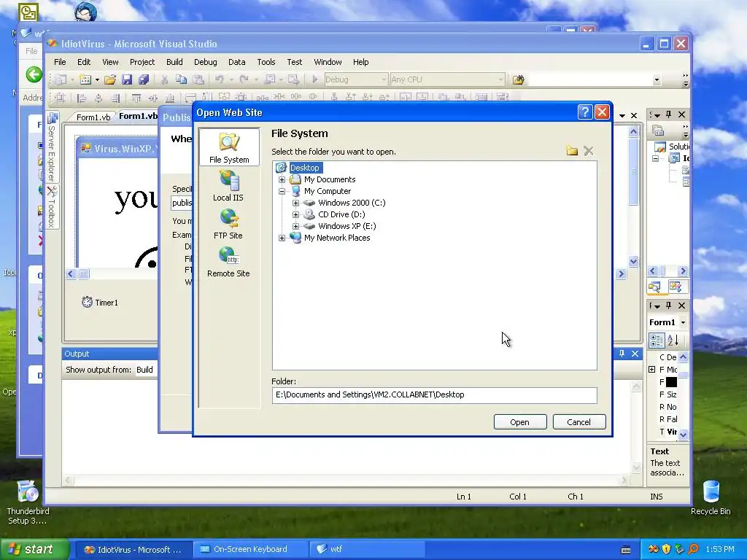Delete the selected folder with X icon
This screenshot has height=560, width=747.
[589, 152]
